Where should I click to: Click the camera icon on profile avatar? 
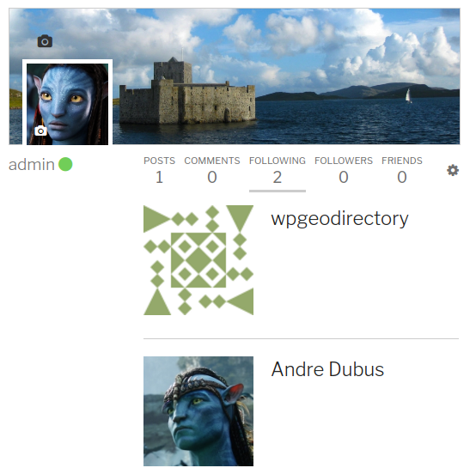[40, 131]
